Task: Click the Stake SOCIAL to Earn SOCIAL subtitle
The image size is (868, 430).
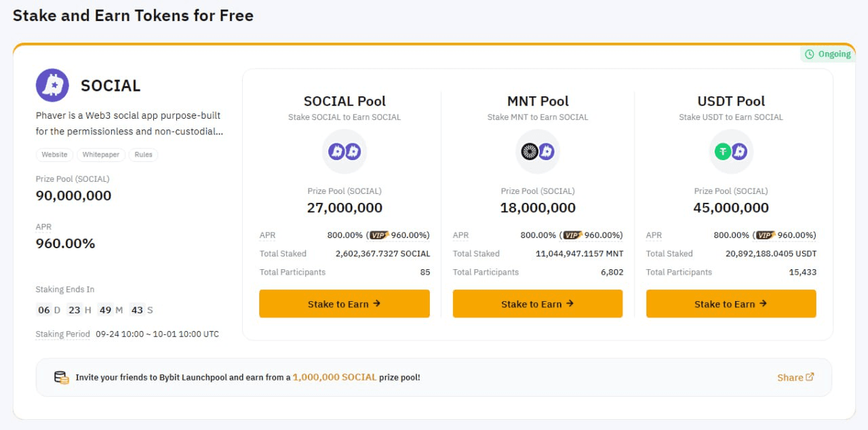Action: click(x=344, y=117)
